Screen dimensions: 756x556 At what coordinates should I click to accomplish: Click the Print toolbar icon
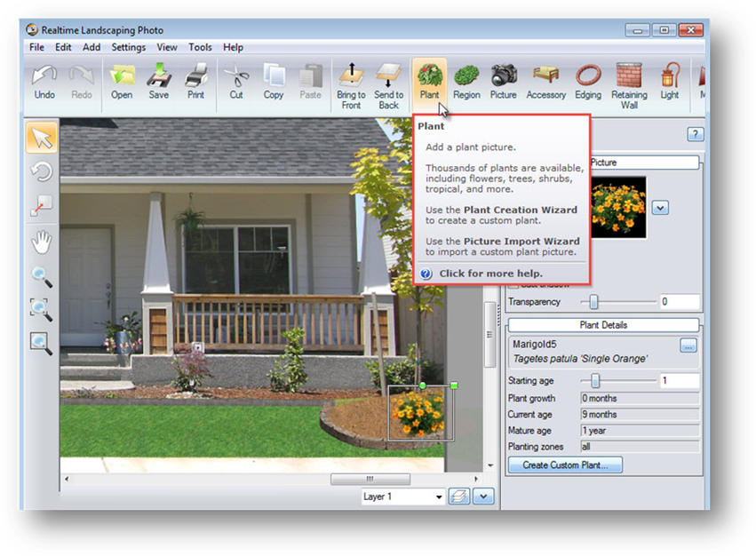[195, 82]
